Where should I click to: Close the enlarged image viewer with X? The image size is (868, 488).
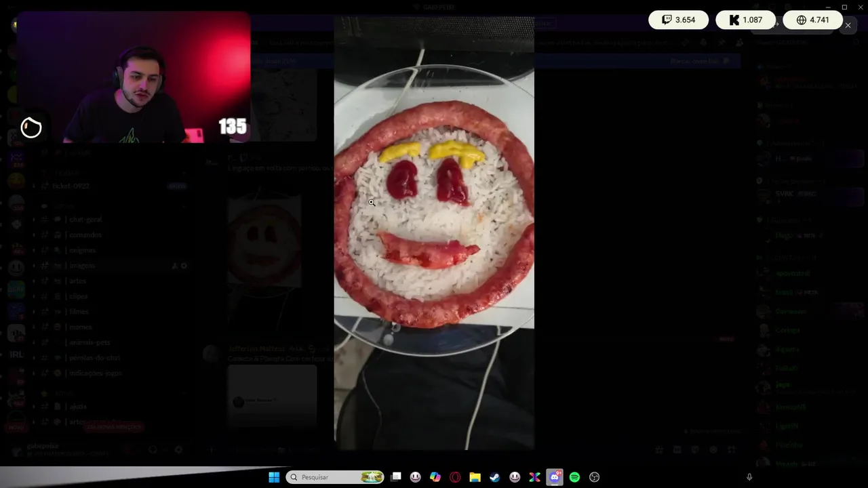click(848, 26)
